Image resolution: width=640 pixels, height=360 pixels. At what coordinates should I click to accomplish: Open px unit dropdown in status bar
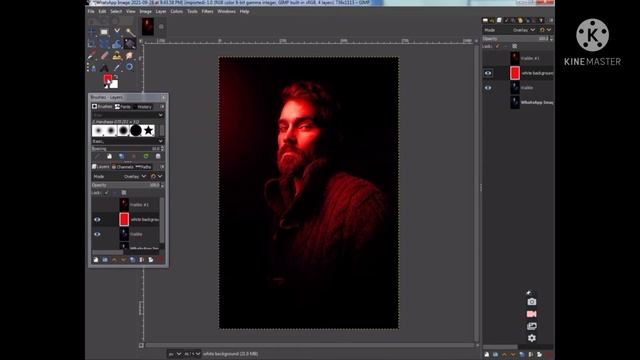[x=175, y=354]
